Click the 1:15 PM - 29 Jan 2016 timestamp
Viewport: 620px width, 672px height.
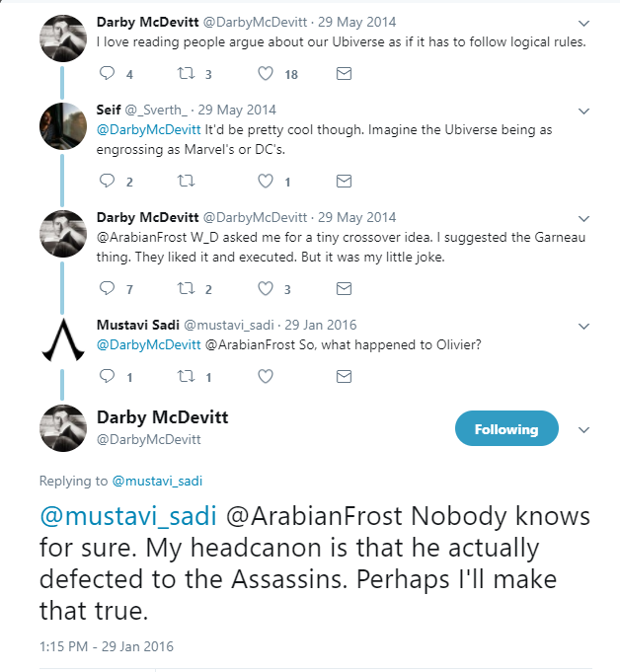point(105,645)
